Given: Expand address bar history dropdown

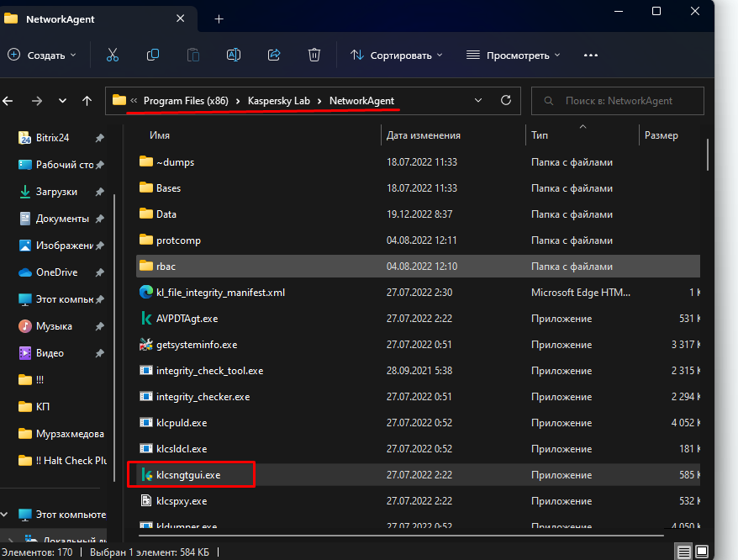Looking at the screenshot, I should [x=478, y=100].
